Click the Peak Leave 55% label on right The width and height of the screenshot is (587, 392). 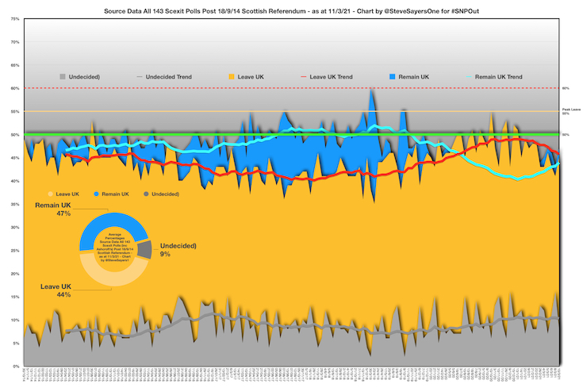tap(566, 112)
